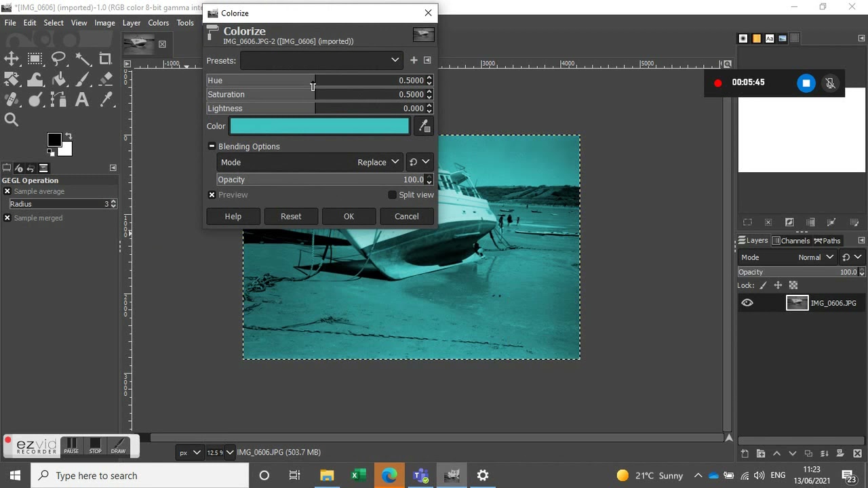Open the tool options tab menu arrow
Screen dimensions: 868x488
click(113, 168)
